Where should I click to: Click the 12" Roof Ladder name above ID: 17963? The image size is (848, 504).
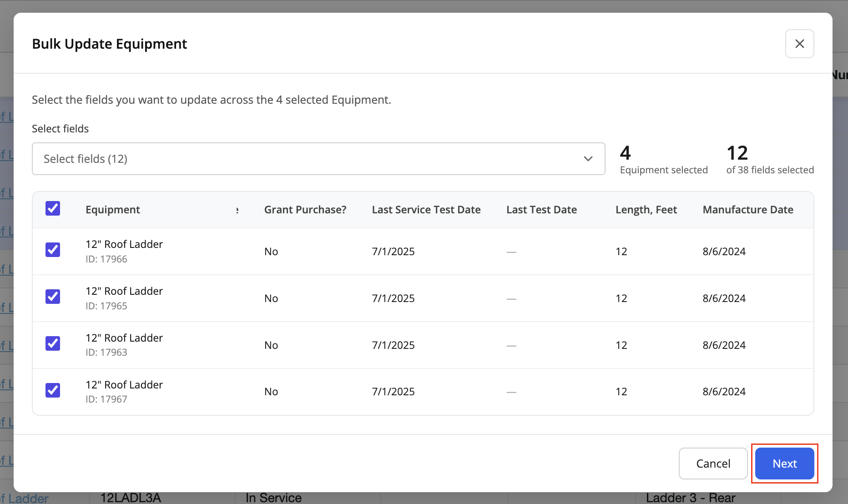coord(124,338)
